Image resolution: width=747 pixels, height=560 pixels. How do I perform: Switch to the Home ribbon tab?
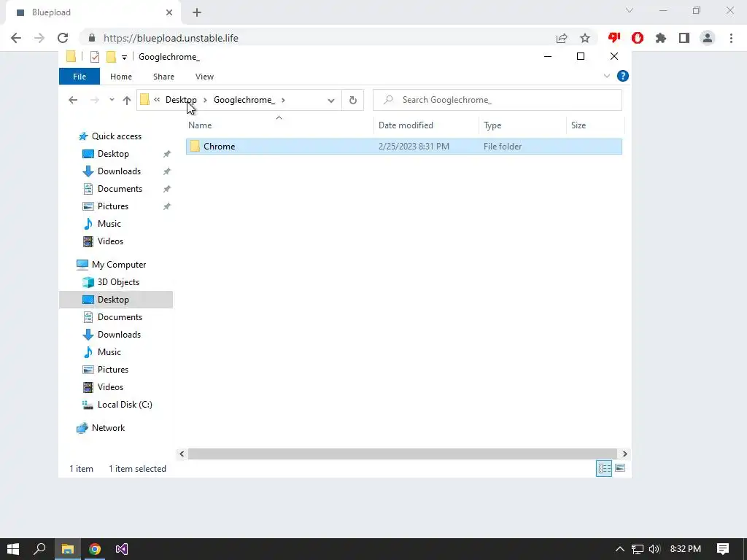[121, 76]
